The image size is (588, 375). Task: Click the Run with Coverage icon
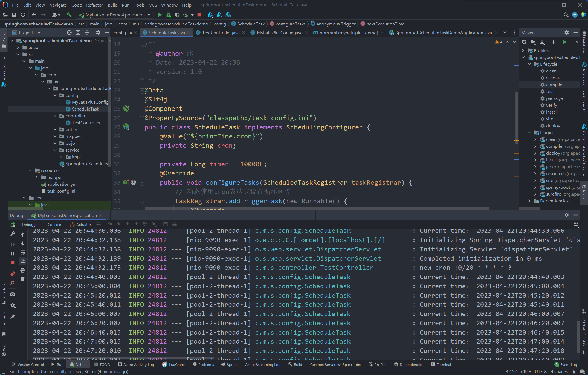[x=177, y=15]
